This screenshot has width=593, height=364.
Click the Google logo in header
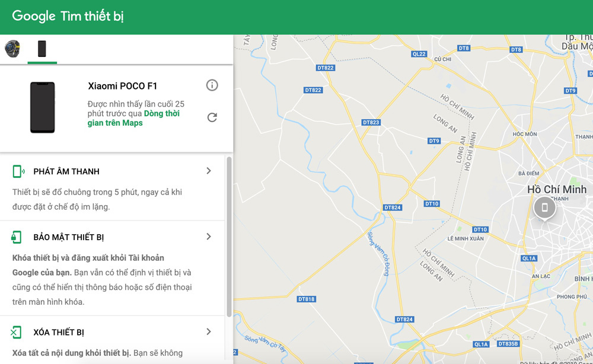[x=34, y=17]
